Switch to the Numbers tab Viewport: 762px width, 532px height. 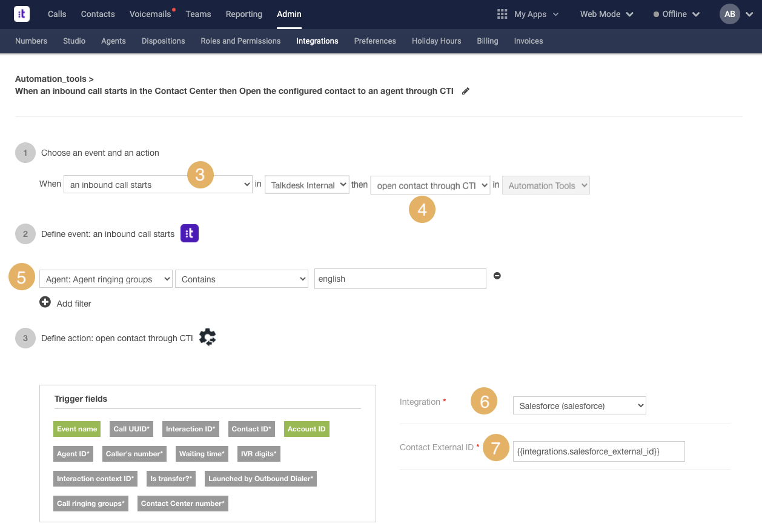[31, 41]
